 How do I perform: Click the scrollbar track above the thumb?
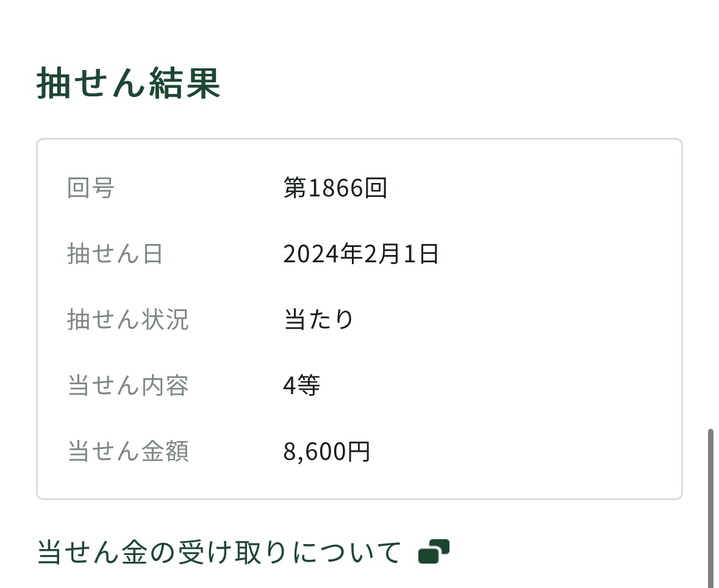coord(710,244)
